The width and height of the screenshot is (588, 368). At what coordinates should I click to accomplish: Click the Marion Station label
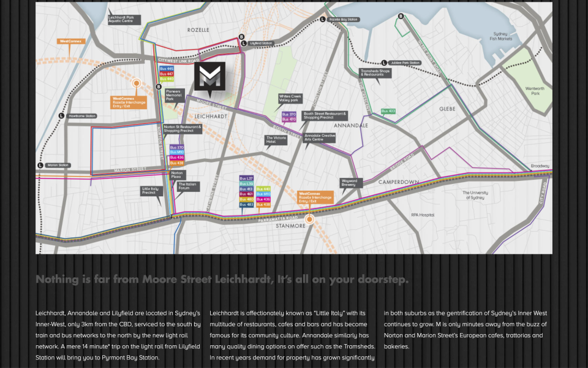(59, 165)
